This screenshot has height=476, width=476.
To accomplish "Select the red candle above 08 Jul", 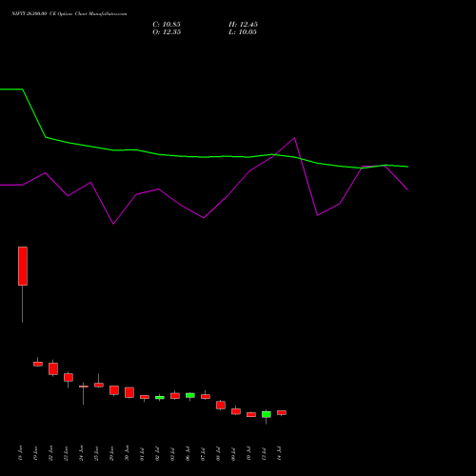I will pyautogui.click(x=221, y=405).
